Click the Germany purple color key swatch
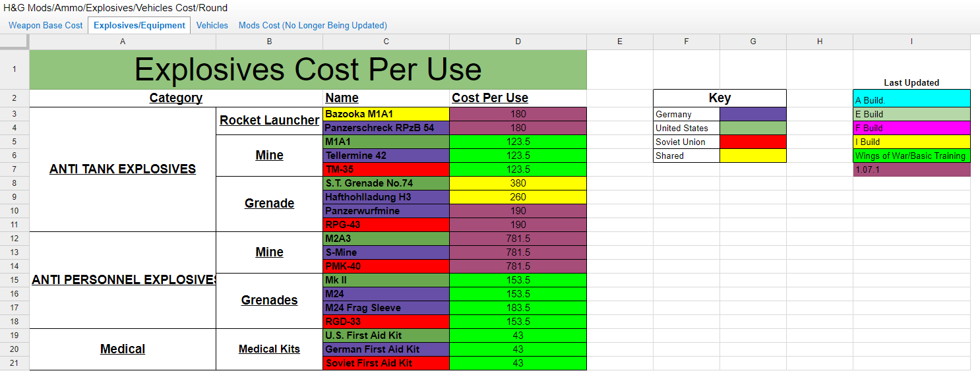The height and width of the screenshot is (379, 980). (x=753, y=114)
